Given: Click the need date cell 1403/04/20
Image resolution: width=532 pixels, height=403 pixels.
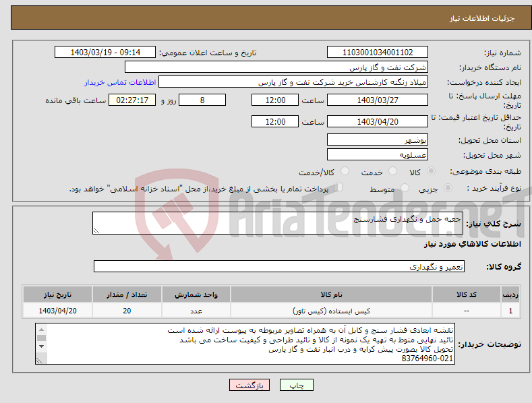Looking at the screenshot, I should point(57,311).
